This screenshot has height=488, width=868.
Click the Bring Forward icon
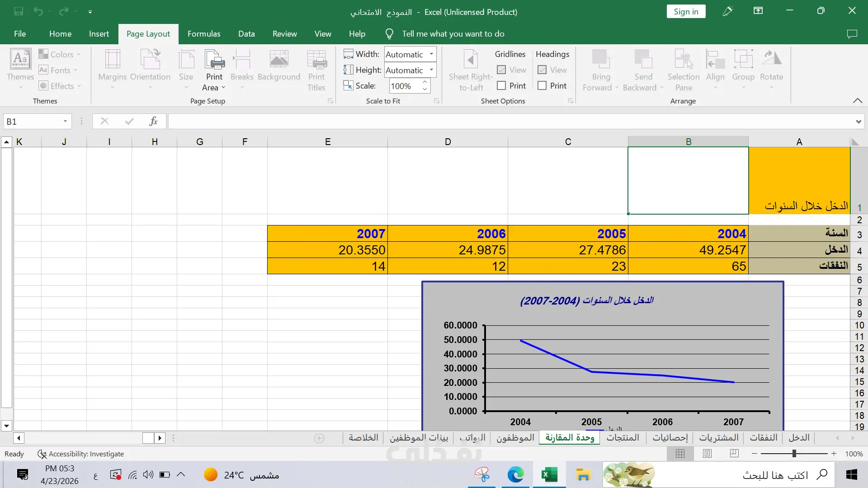click(x=601, y=60)
